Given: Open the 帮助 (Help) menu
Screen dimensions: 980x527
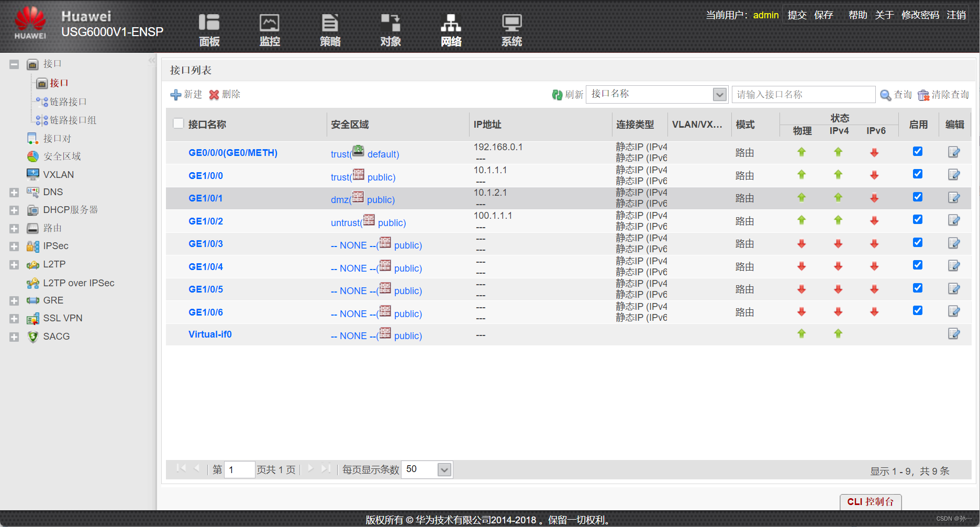Looking at the screenshot, I should (857, 15).
